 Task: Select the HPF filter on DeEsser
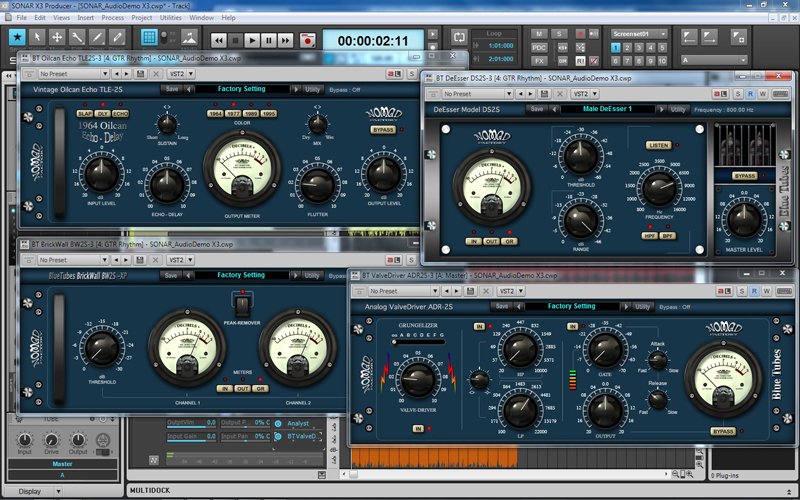[649, 236]
